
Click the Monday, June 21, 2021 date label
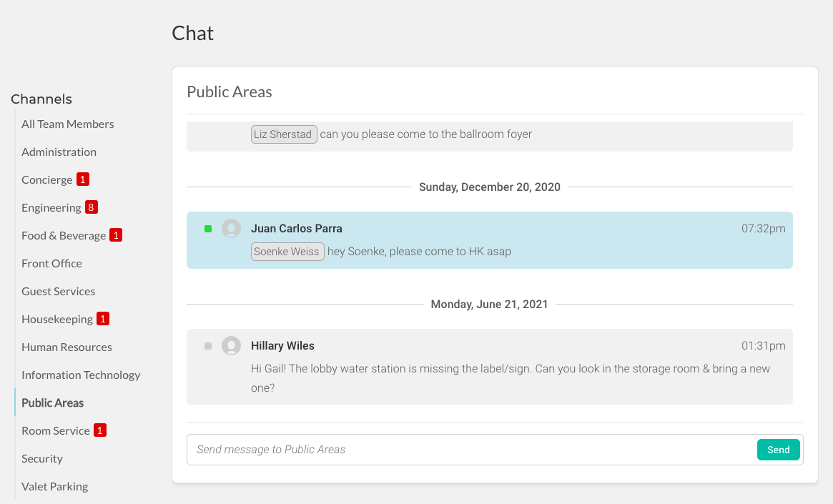[x=489, y=305]
